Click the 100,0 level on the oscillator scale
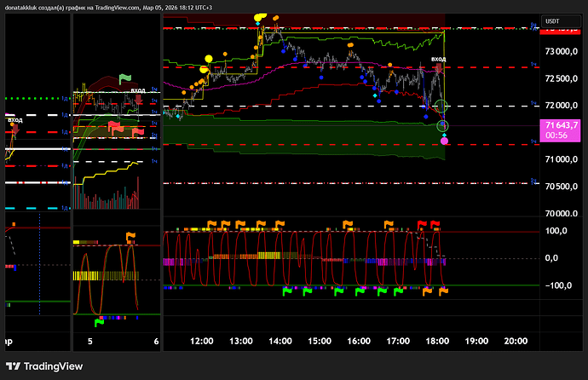588x380 pixels. tap(556, 231)
